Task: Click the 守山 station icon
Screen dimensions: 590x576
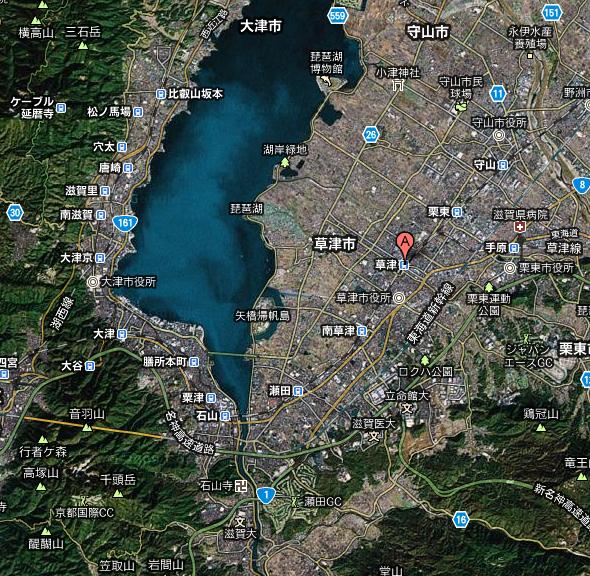Action: pyautogui.click(x=503, y=165)
